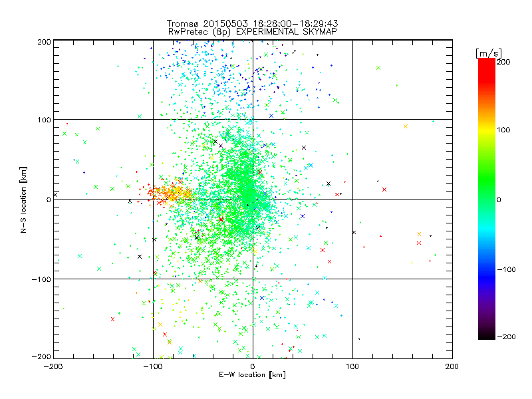The height and width of the screenshot is (399, 532).
Task: Click the N-S axis tick label '0'
Action: pyautogui.click(x=49, y=199)
